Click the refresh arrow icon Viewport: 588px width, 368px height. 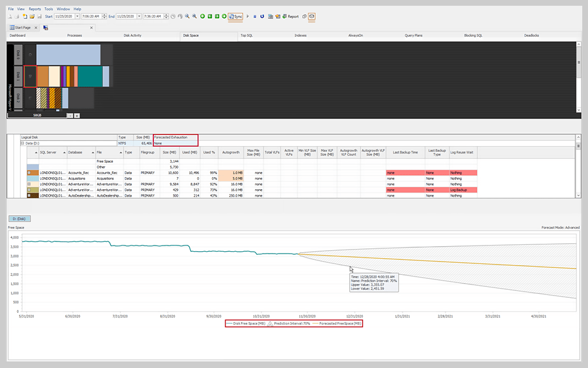262,17
